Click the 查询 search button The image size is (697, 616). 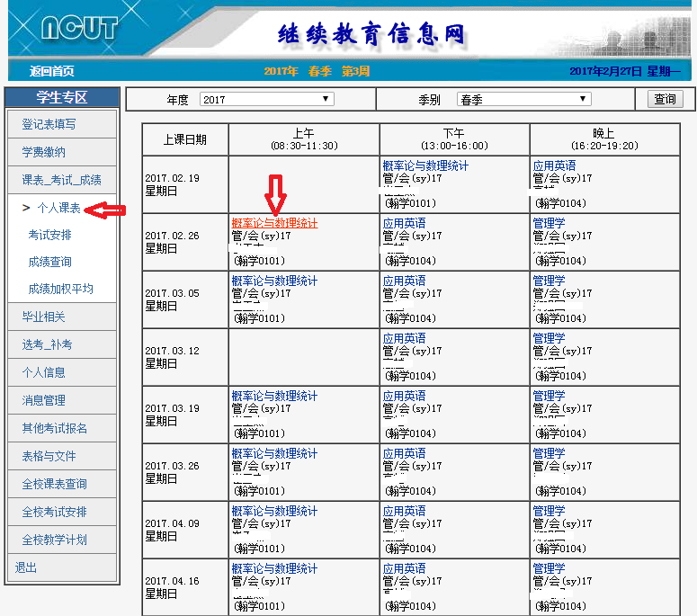665,100
